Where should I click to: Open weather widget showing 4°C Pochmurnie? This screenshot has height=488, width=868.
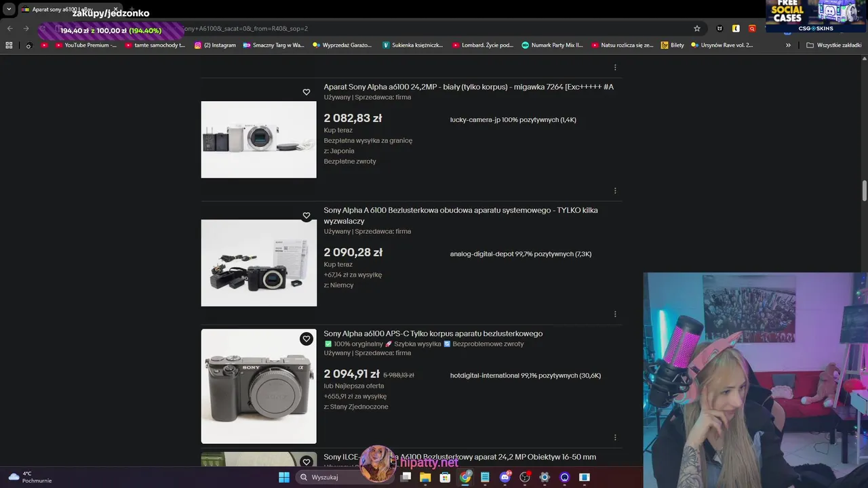30,477
